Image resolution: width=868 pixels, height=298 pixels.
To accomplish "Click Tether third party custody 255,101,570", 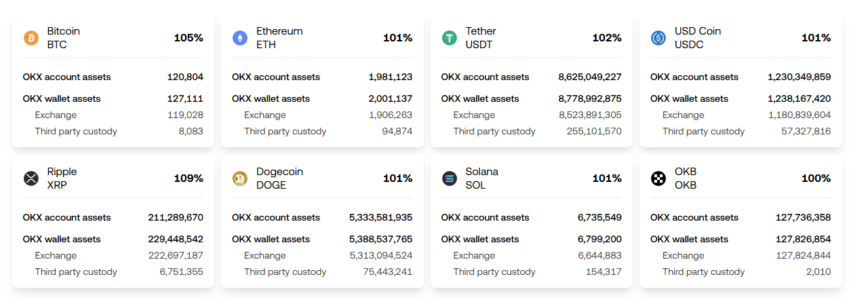I will pyautogui.click(x=594, y=132).
